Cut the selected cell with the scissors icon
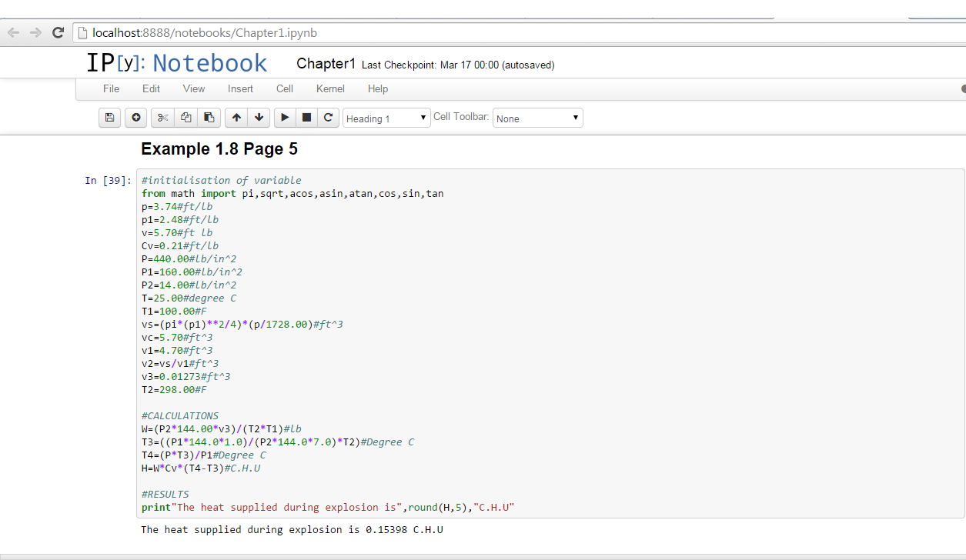Screen dimensions: 966x560 tap(162, 118)
